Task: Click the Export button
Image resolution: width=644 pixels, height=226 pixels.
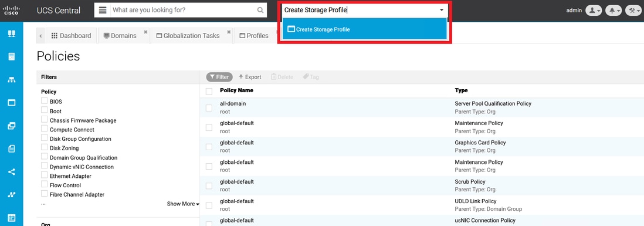Action: click(x=250, y=77)
